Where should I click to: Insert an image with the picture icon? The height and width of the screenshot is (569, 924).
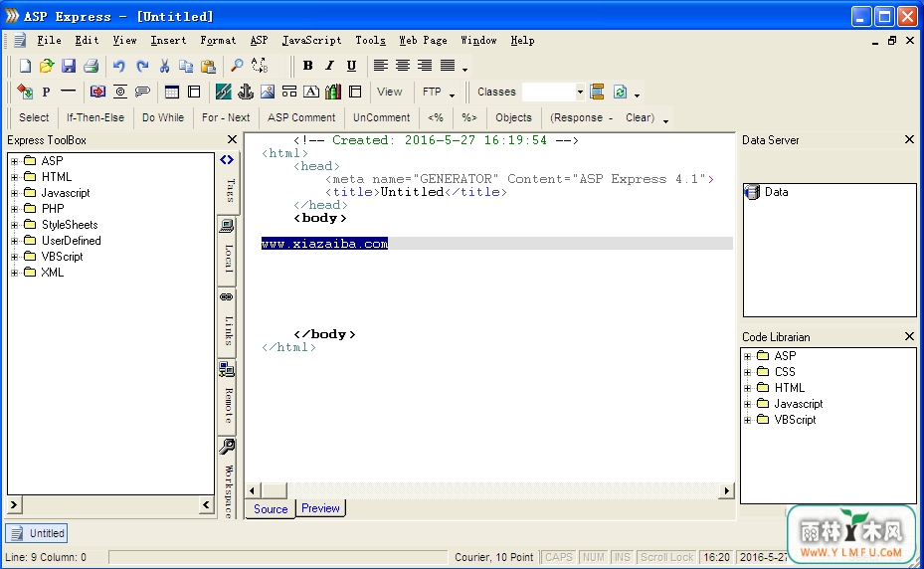point(267,92)
